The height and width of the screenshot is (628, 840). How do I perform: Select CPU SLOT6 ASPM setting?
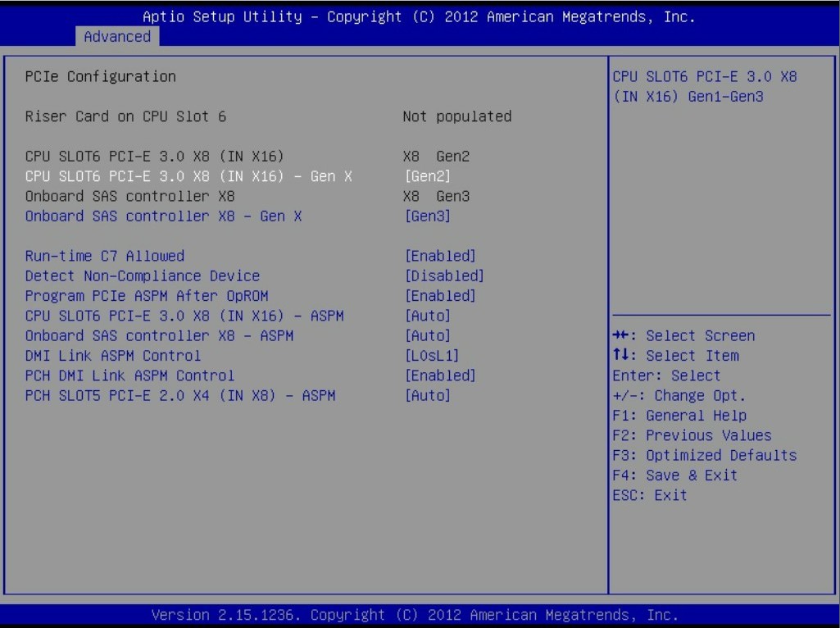click(x=184, y=316)
